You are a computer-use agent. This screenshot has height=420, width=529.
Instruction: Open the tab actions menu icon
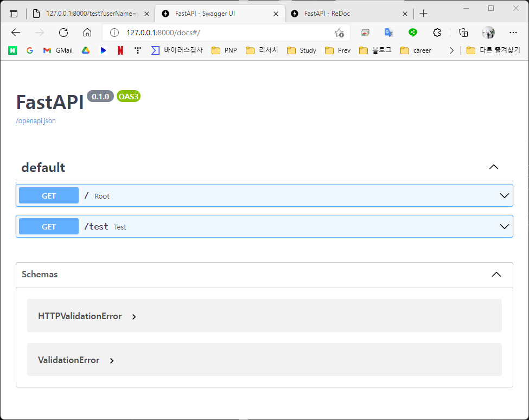[x=14, y=14]
